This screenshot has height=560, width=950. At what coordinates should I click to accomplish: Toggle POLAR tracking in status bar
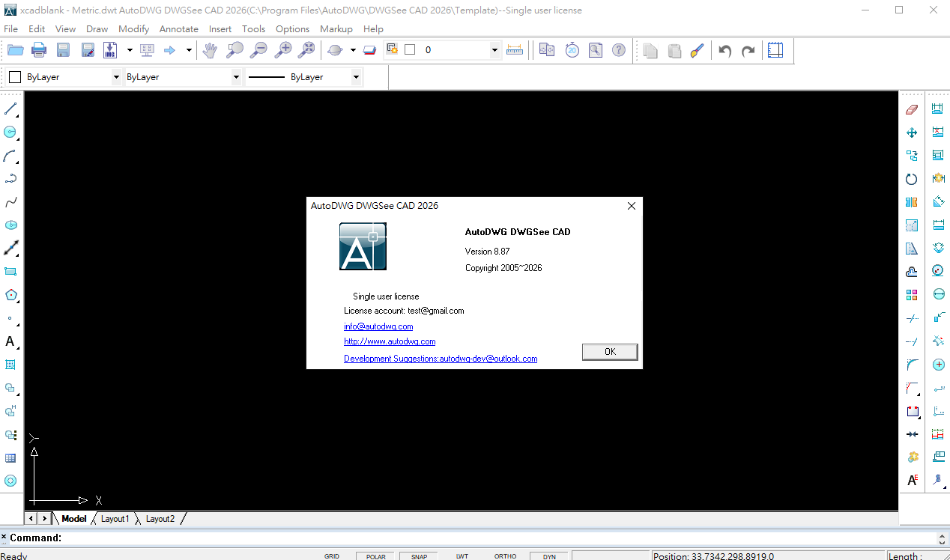coord(375,556)
